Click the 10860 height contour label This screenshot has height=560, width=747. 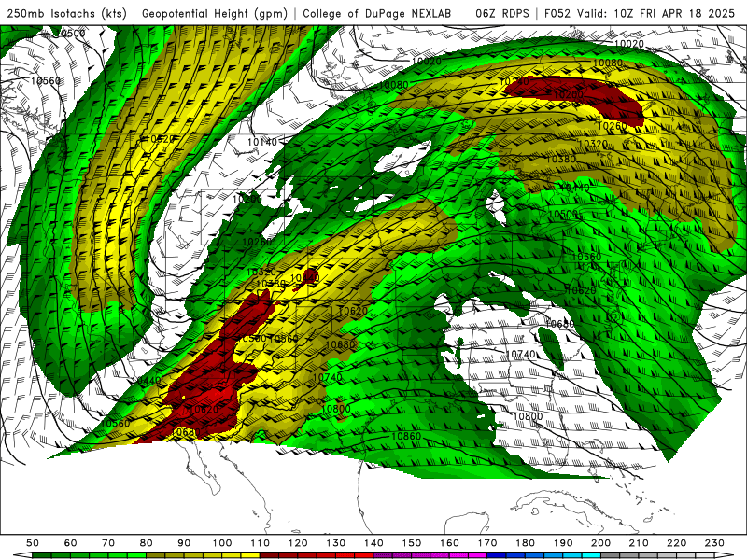[x=406, y=436]
